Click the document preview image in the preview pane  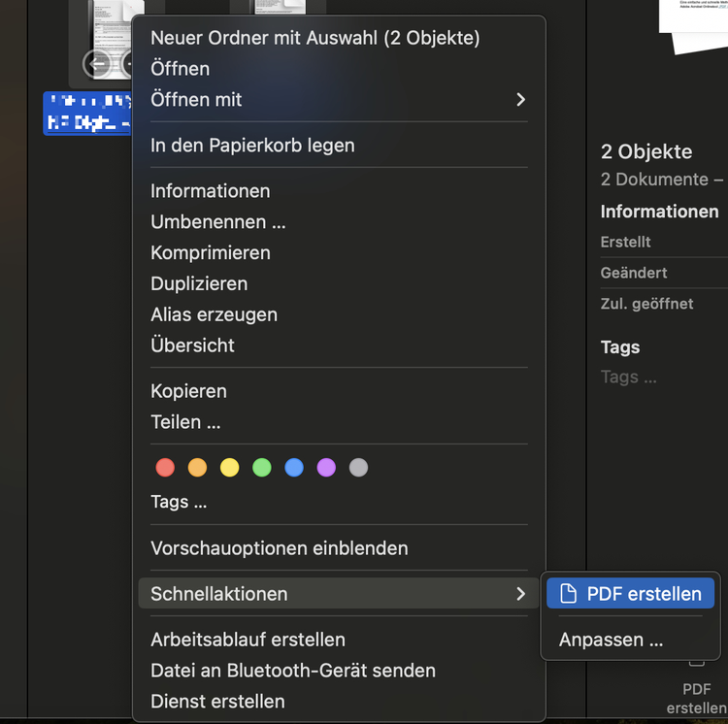694,26
